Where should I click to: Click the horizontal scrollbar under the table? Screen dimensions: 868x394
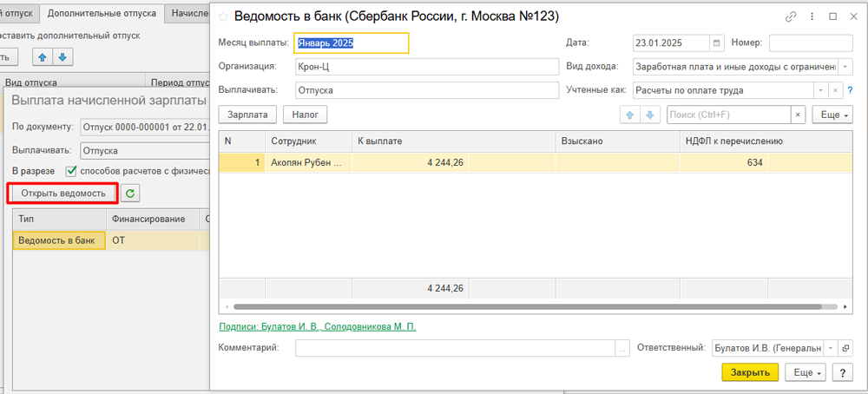(528, 306)
